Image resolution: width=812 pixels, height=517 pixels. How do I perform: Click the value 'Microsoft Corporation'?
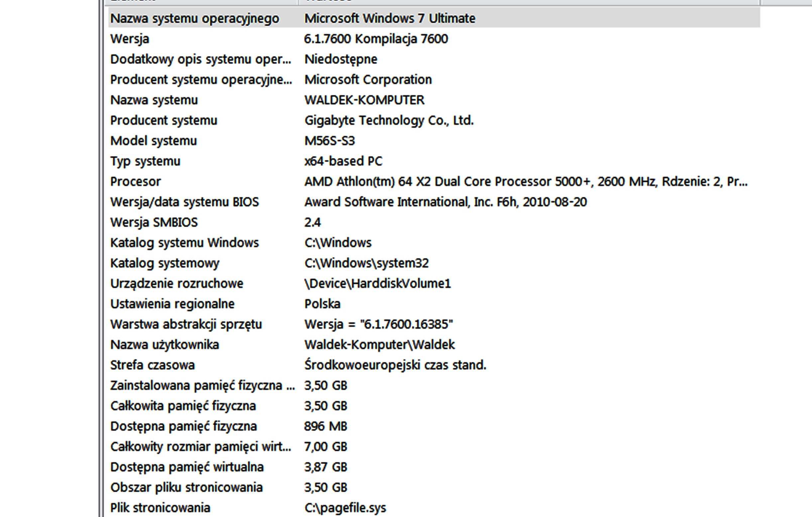368,80
